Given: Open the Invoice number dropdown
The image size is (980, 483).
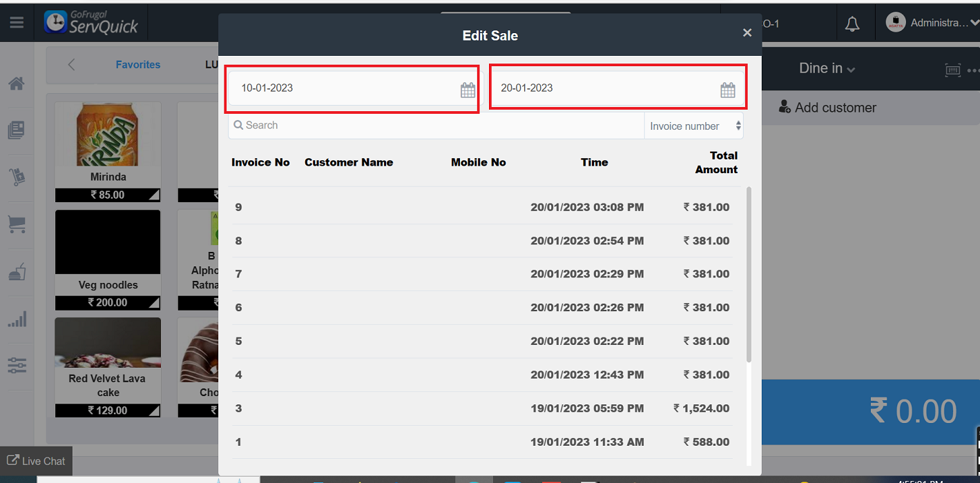Looking at the screenshot, I should point(694,126).
